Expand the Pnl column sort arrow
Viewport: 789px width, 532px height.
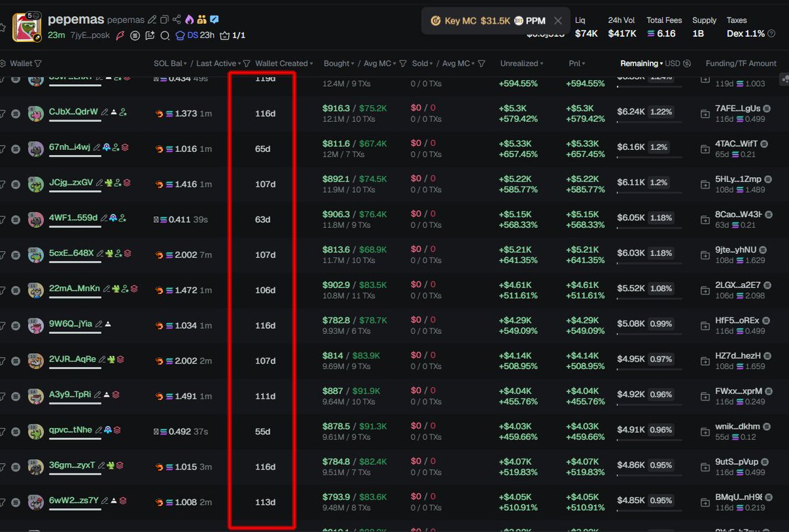click(x=584, y=64)
